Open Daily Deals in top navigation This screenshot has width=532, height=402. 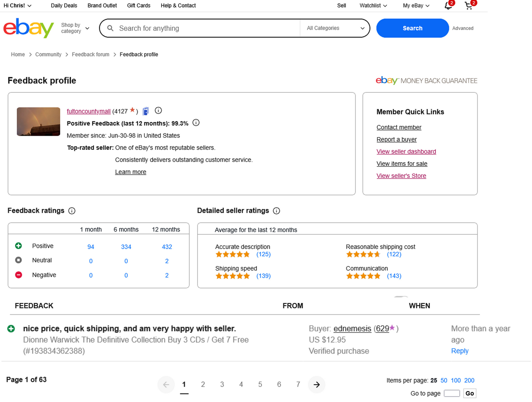click(x=64, y=6)
